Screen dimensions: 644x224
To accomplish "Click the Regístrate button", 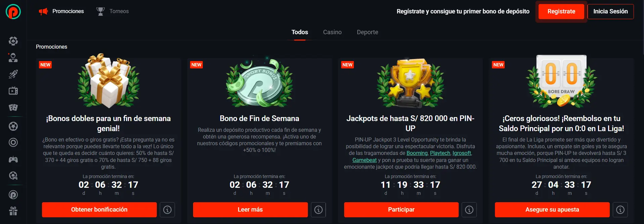I will point(561,11).
